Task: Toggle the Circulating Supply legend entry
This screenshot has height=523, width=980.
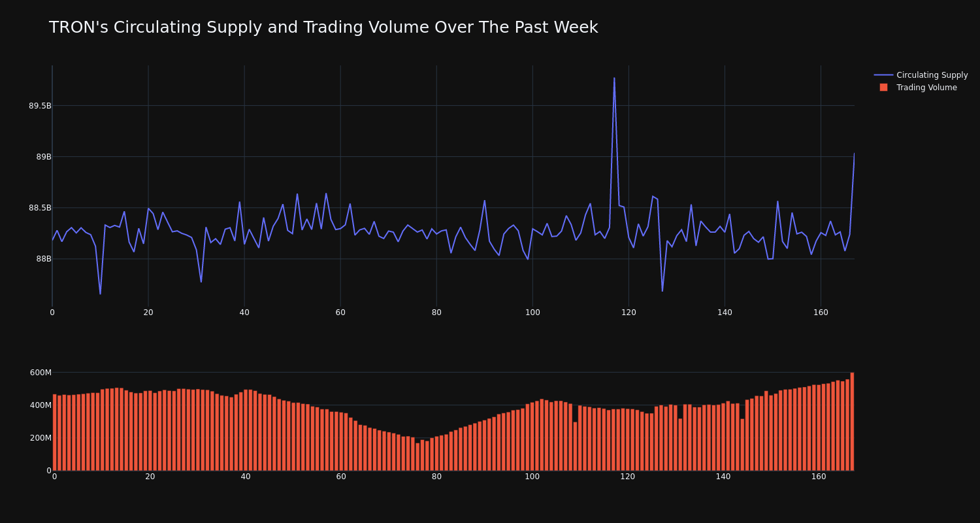Action: (x=921, y=75)
